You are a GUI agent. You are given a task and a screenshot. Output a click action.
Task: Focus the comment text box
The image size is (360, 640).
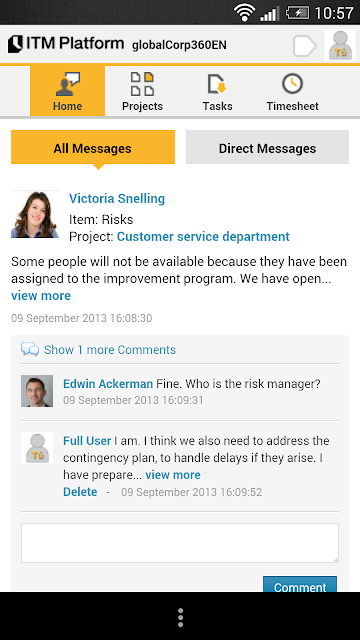click(x=180, y=543)
